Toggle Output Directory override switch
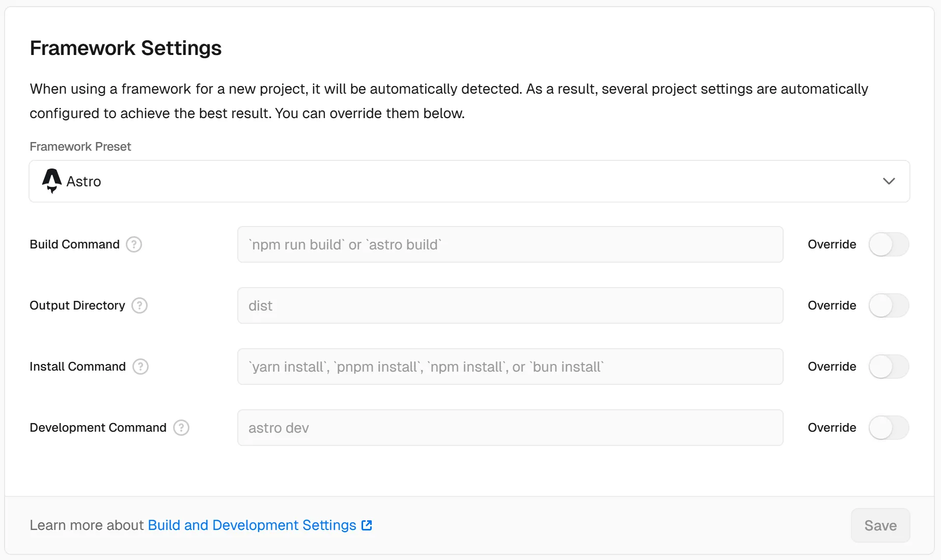The width and height of the screenshot is (941, 560). (889, 305)
